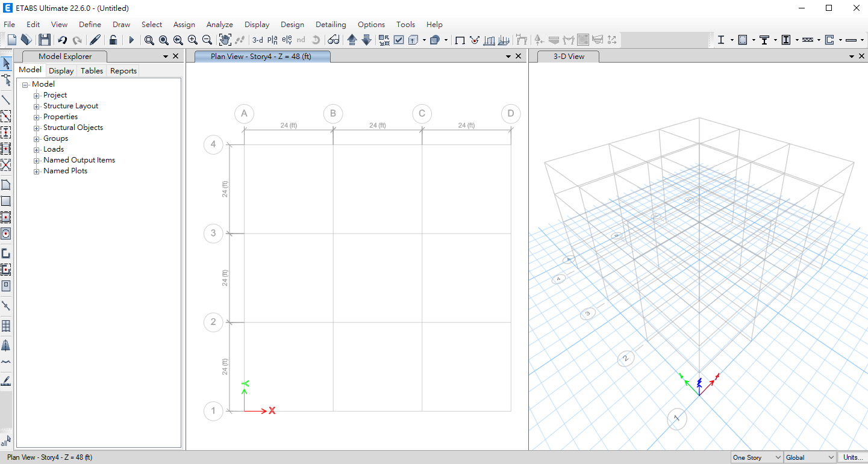The image size is (868, 464).
Task: Switch to Plan view via toolbar
Action: pos(272,40)
